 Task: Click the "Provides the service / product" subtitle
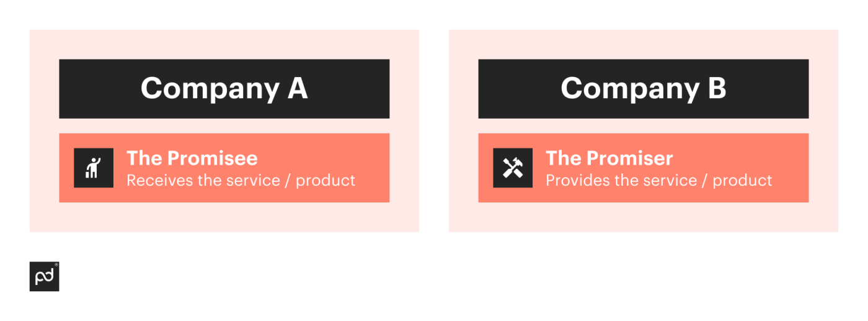coord(659,181)
